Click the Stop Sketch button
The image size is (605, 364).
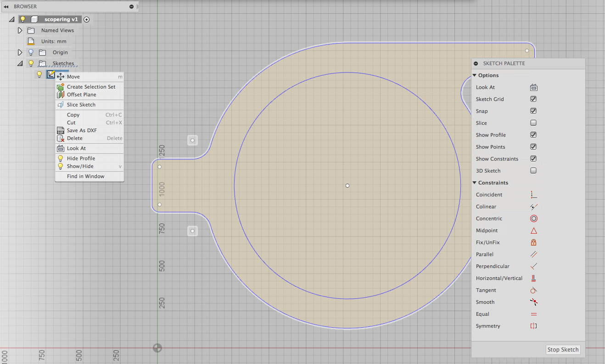click(563, 349)
